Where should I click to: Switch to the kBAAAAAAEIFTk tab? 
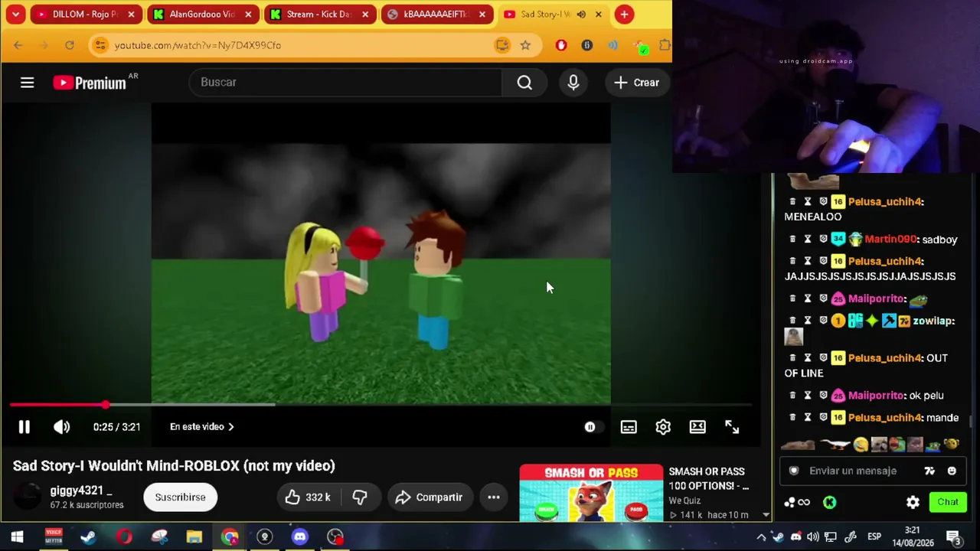[x=436, y=15]
